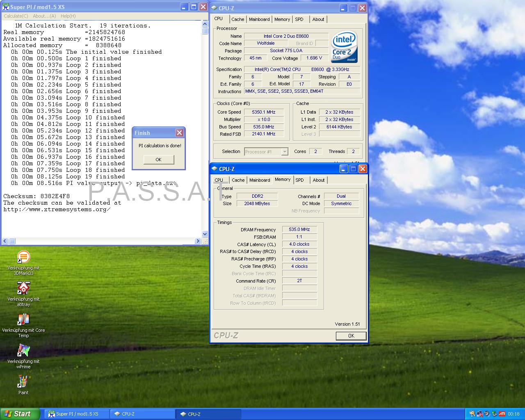This screenshot has width=525, height=420.
Task: Click the Level 2 6144 KBytes value
Action: [339, 127]
